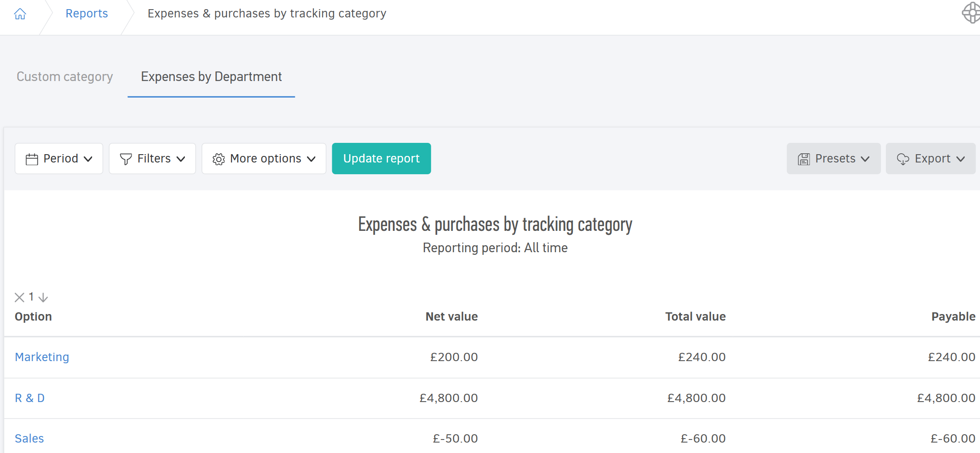
Task: Click the home icon in breadcrumb
Action: pyautogui.click(x=20, y=14)
